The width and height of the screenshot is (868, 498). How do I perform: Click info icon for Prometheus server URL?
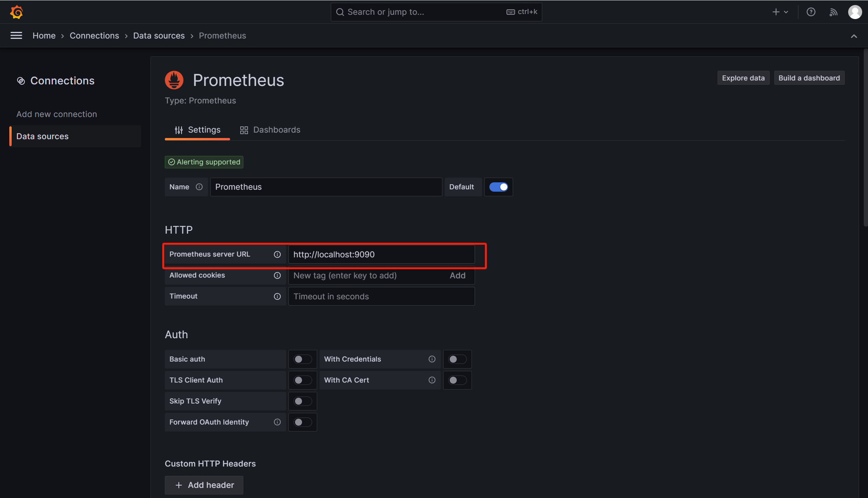pos(277,254)
